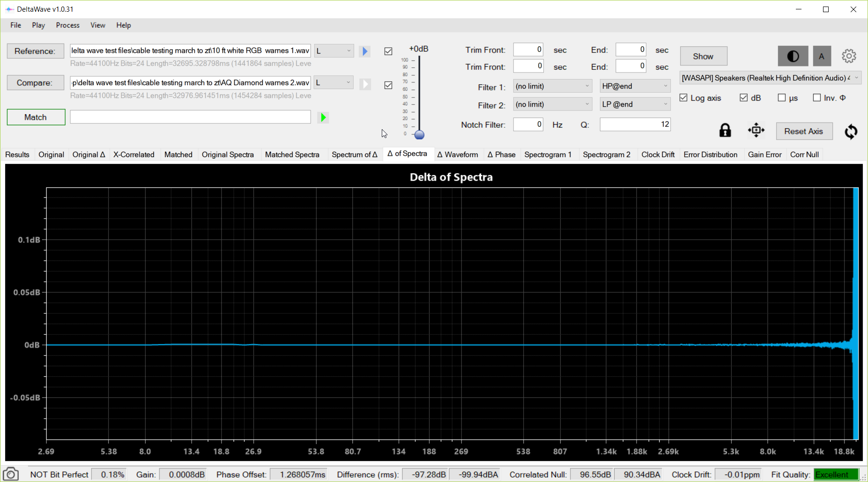Screen dimensions: 868x482
Task: Click the circular refresh arrows icon
Action: (851, 131)
